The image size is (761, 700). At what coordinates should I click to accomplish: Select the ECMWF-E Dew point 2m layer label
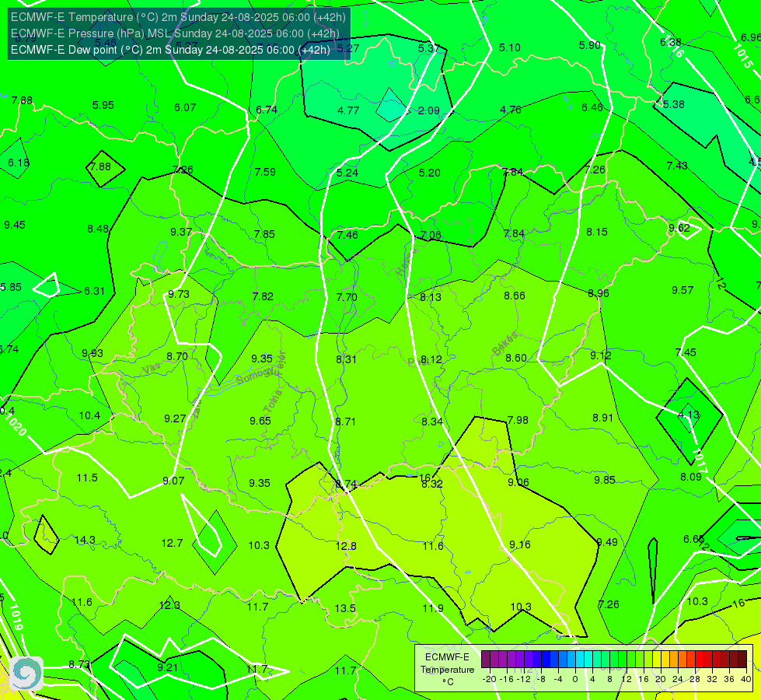[x=170, y=50]
